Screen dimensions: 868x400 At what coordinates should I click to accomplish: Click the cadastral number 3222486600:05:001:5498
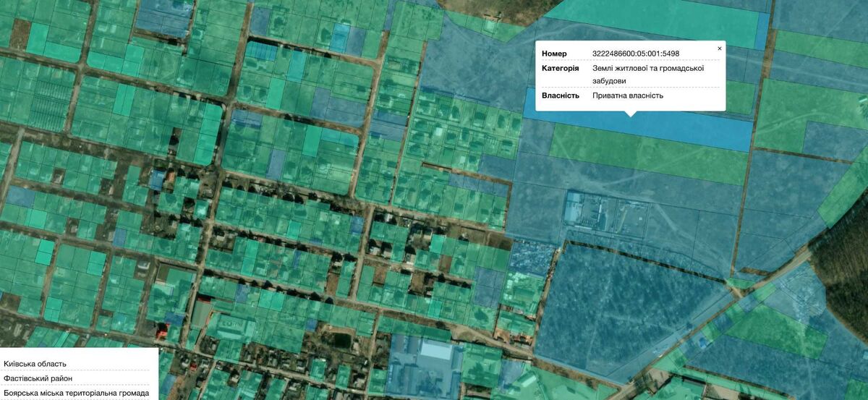(x=635, y=54)
